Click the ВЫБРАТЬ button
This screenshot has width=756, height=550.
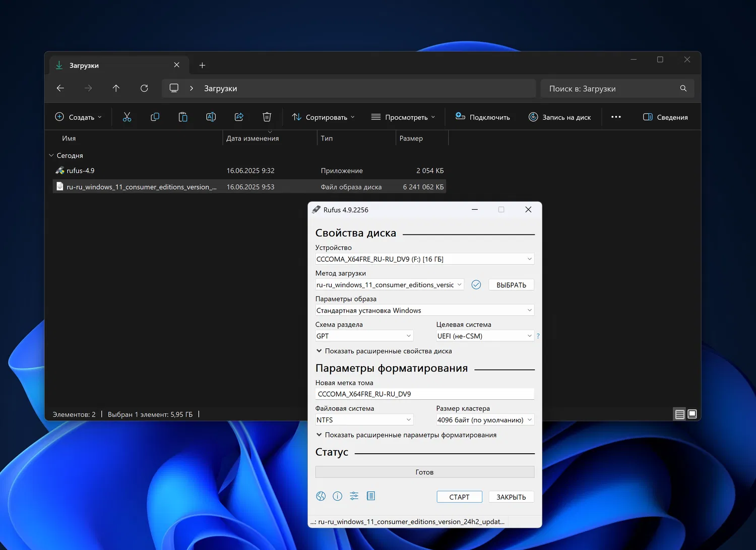[511, 285]
